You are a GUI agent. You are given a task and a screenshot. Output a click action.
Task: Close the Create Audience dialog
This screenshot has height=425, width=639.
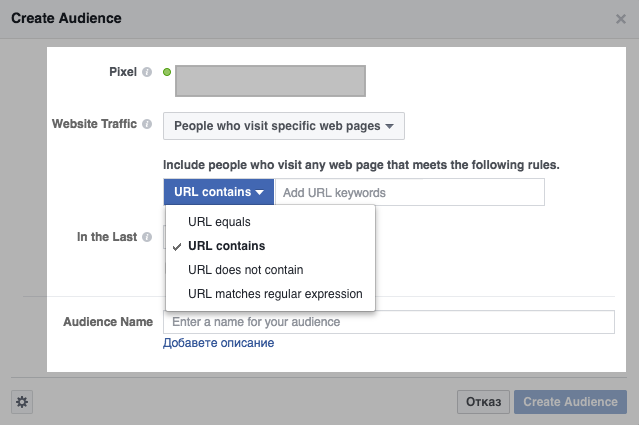621,19
